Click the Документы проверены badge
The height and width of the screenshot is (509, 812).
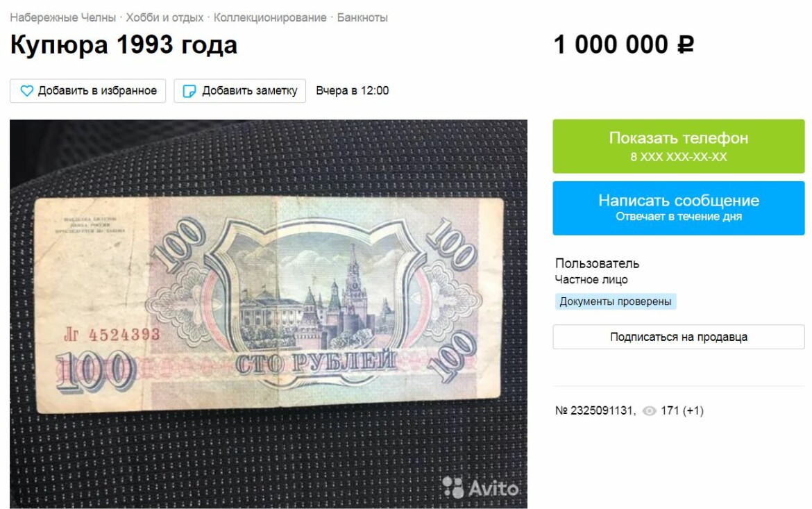tap(615, 301)
